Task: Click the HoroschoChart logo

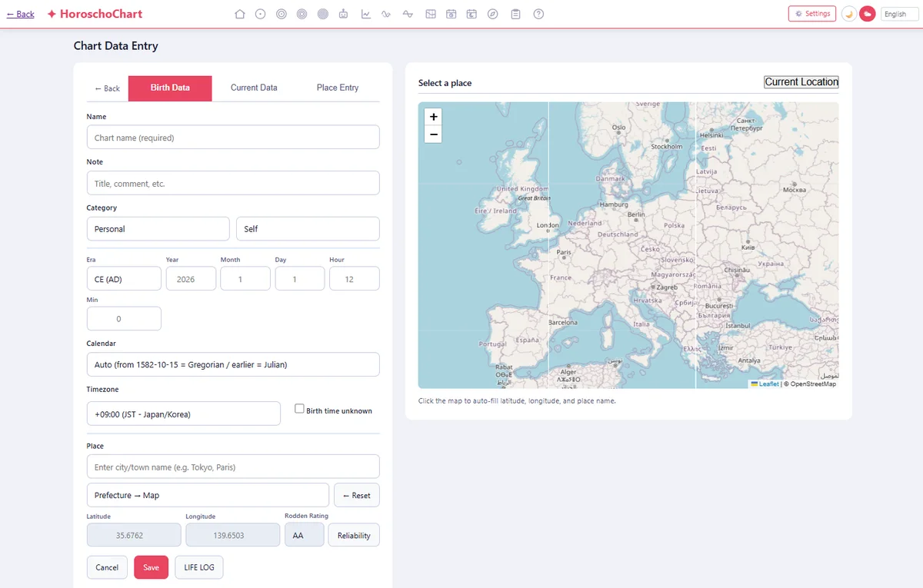Action: coord(95,14)
